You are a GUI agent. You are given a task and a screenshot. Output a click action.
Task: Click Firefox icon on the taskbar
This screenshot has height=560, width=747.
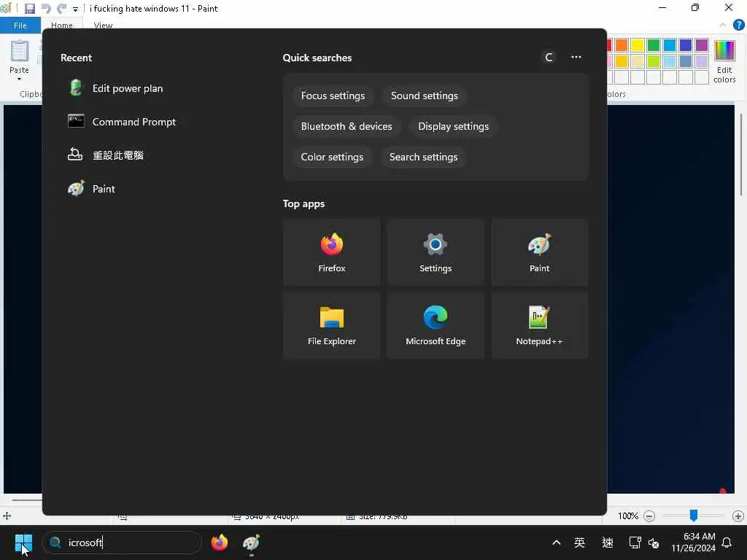click(x=219, y=542)
